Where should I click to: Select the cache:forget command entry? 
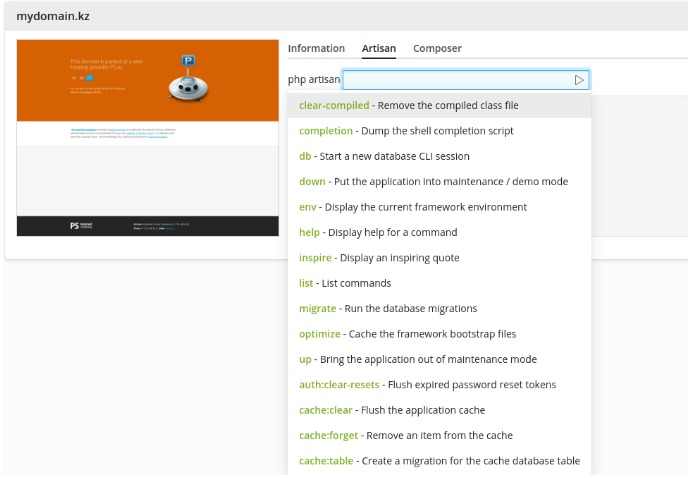[439, 435]
